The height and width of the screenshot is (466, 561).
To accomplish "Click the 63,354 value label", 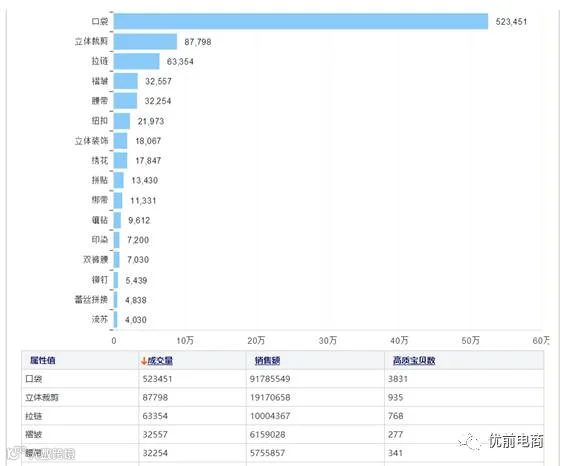I will point(180,62).
